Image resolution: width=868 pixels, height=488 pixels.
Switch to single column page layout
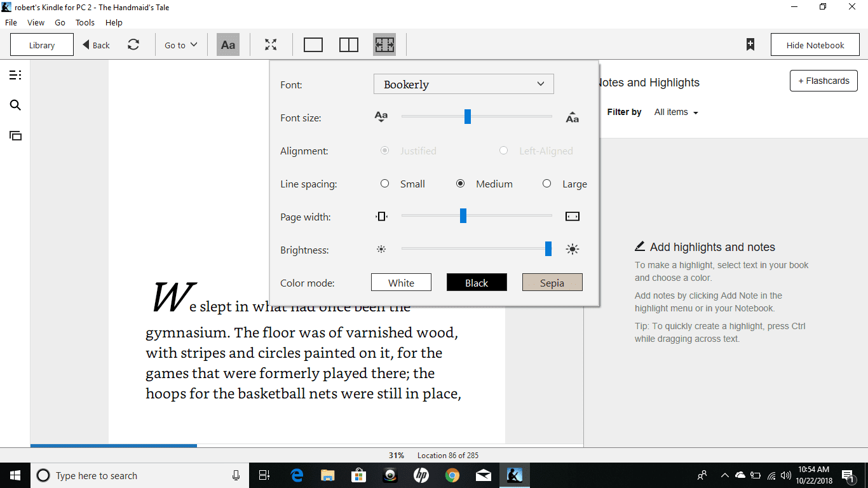point(313,45)
